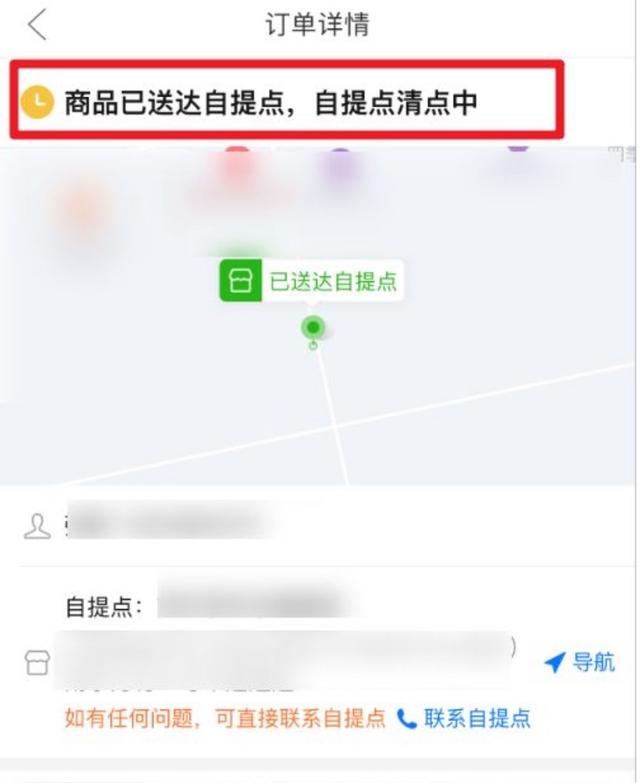Tap 联系自提点 contact link

(477, 719)
